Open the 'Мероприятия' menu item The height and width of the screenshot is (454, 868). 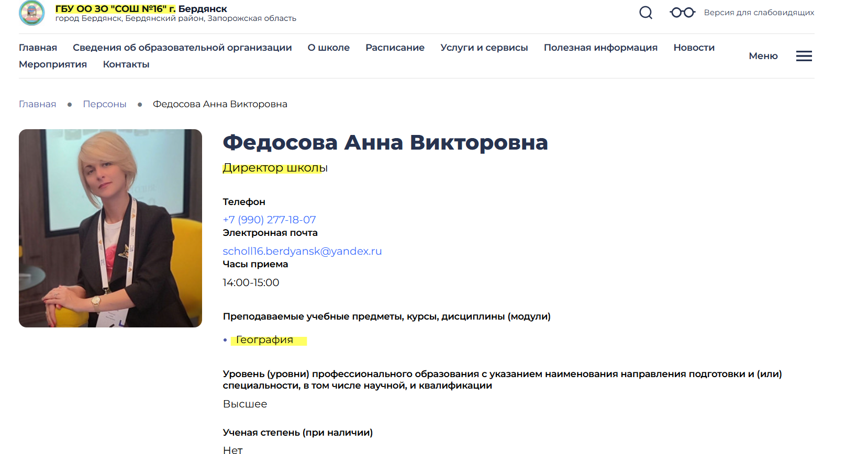pyautogui.click(x=53, y=64)
